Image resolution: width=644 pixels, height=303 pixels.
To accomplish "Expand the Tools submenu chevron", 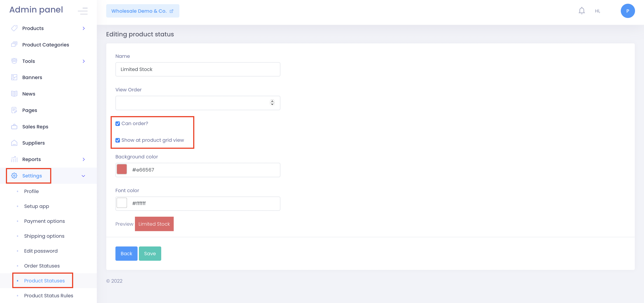I will (84, 61).
